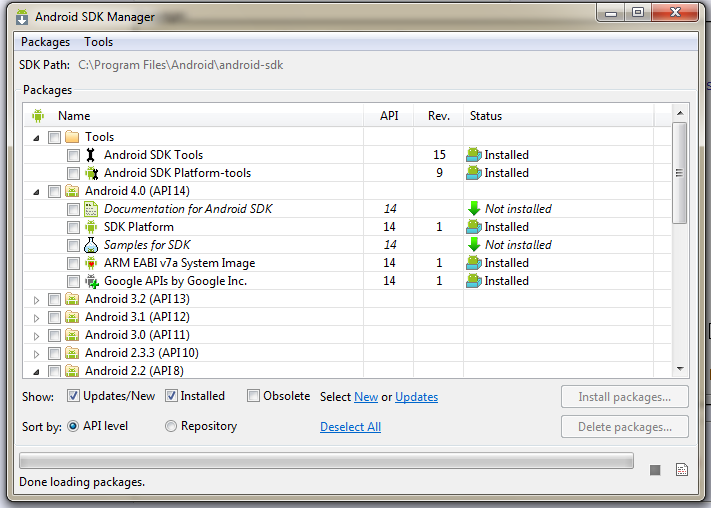711x508 pixels.
Task: Click the Android 3.2 (API 13) package icon
Action: click(x=72, y=299)
